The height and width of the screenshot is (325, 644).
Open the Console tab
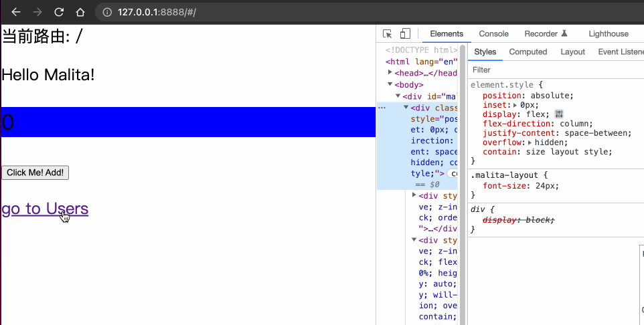tap(493, 34)
